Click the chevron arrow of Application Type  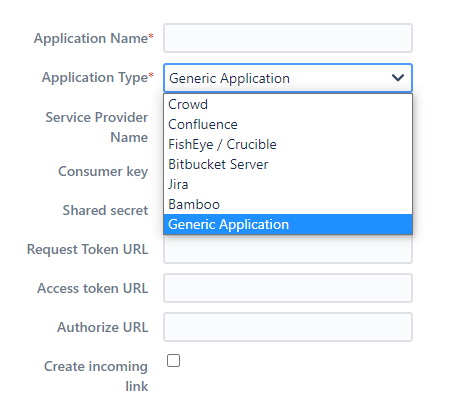click(x=398, y=78)
